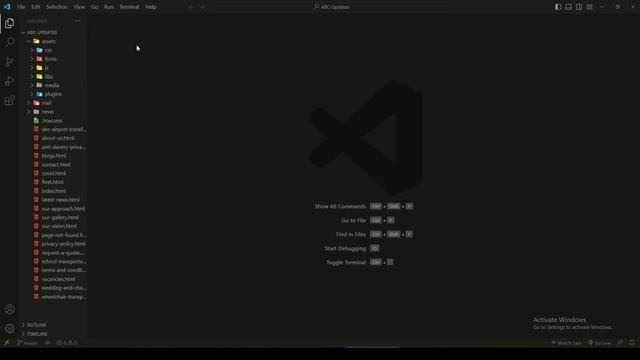Click the Watch Sass button

tap(567, 343)
